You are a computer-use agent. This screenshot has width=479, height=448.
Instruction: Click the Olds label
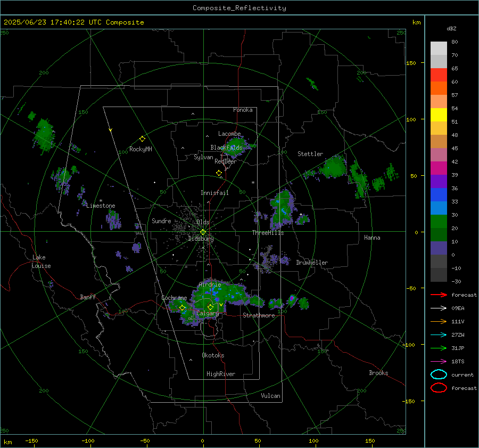(x=203, y=222)
